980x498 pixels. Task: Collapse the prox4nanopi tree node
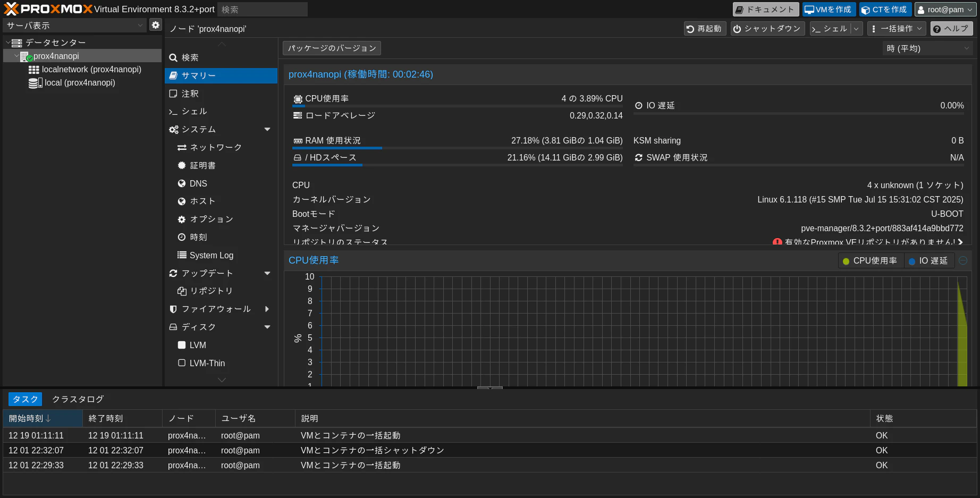[16, 56]
